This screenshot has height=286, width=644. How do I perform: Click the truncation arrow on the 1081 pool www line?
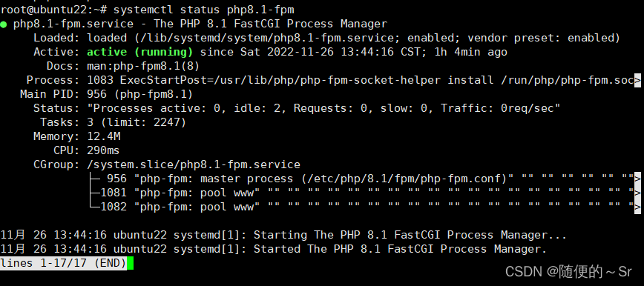pos(637,193)
